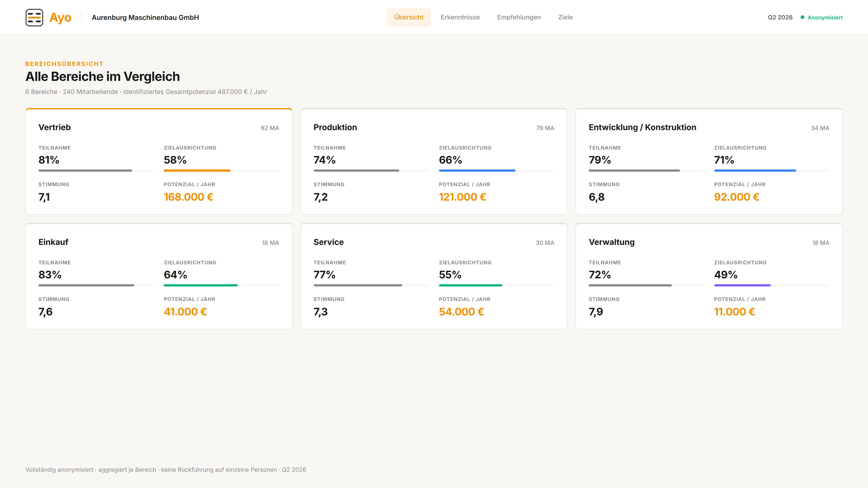Viewport: 868px width, 488px height.
Task: Open the Produktion card title
Action: coord(335,127)
